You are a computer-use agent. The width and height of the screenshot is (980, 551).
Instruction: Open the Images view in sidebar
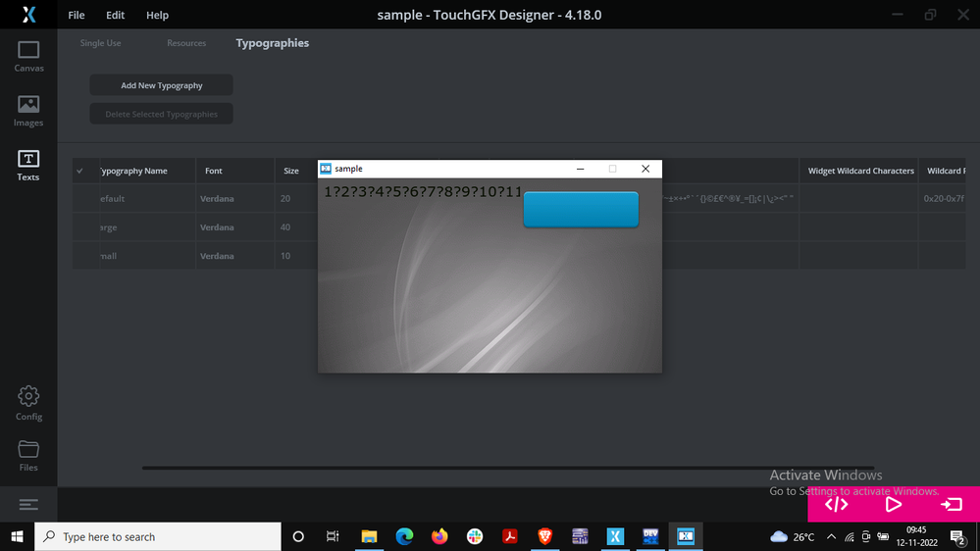[28, 111]
